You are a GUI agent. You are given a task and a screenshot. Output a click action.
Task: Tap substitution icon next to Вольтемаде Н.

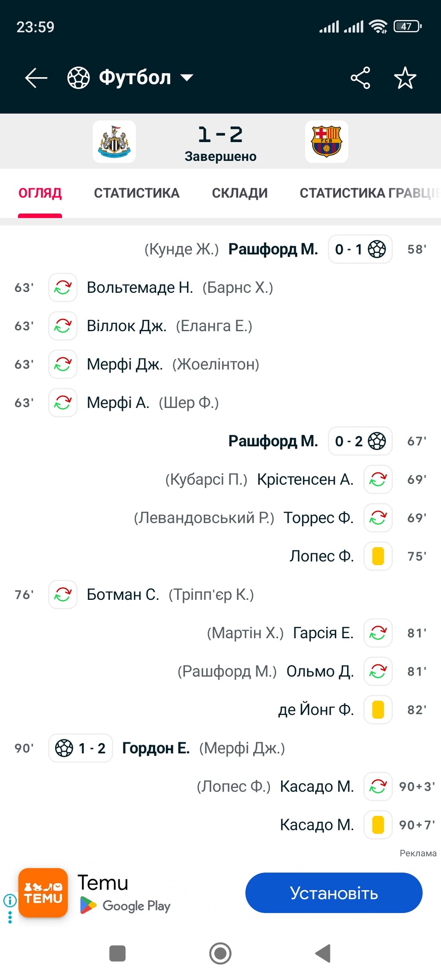click(x=63, y=288)
